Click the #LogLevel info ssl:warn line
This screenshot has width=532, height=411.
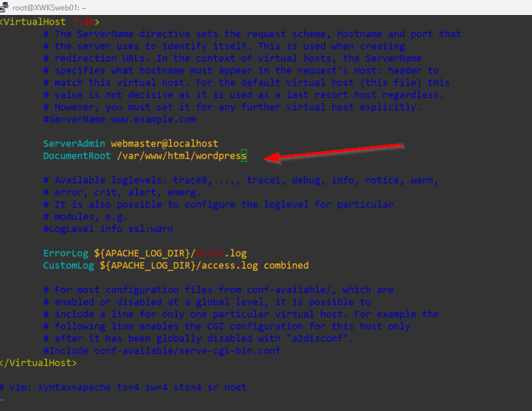coord(108,229)
